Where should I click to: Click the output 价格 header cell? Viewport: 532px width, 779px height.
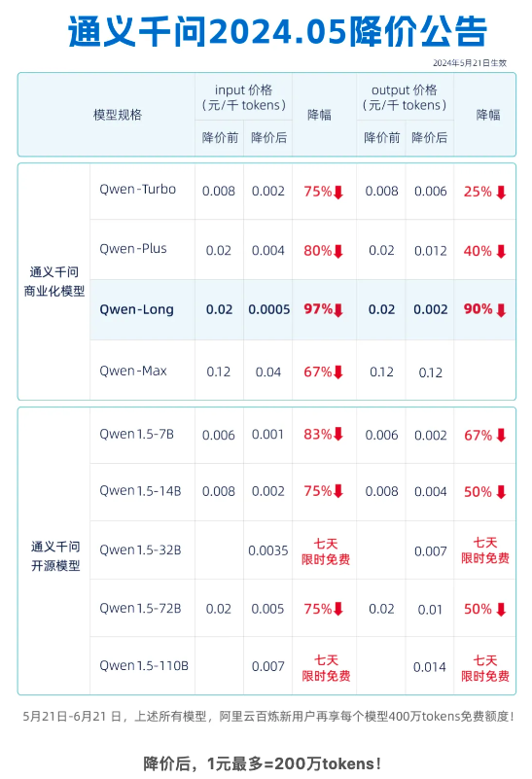click(x=405, y=97)
